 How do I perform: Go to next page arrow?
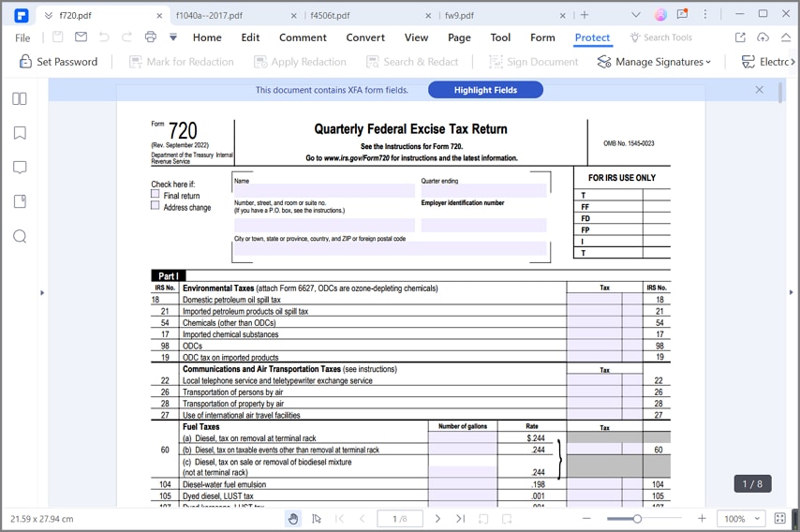(437, 519)
